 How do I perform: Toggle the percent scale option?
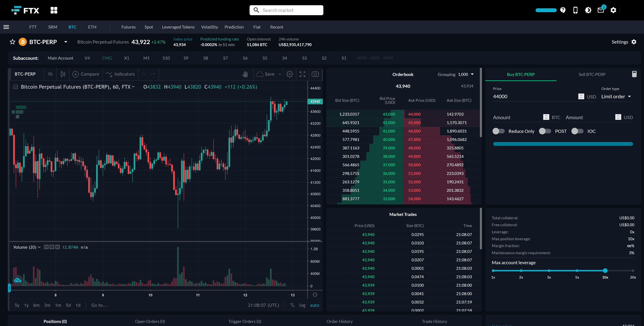coord(292,305)
